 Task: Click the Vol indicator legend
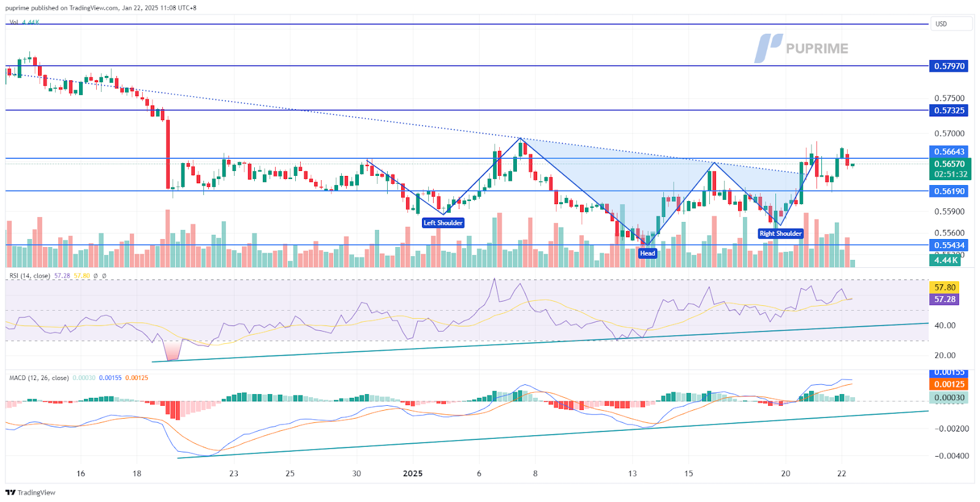point(24,22)
